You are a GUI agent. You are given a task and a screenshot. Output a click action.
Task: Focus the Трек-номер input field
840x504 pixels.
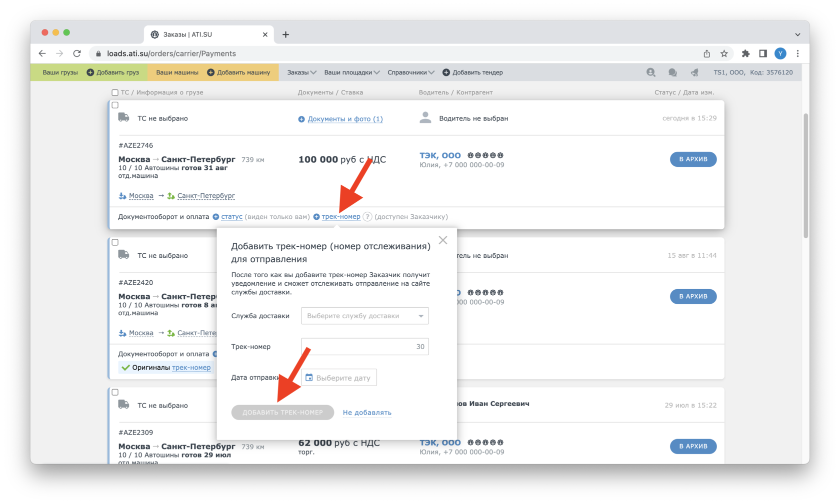click(x=365, y=347)
